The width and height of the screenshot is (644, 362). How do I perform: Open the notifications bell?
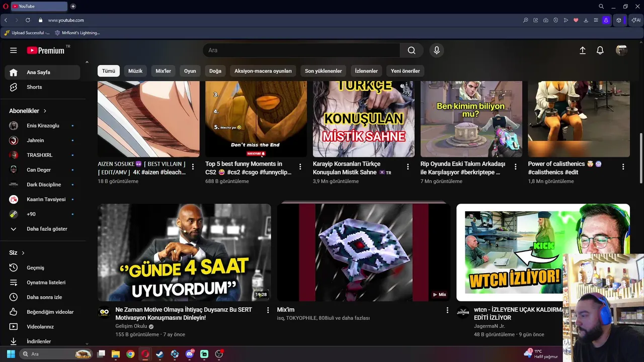(600, 50)
